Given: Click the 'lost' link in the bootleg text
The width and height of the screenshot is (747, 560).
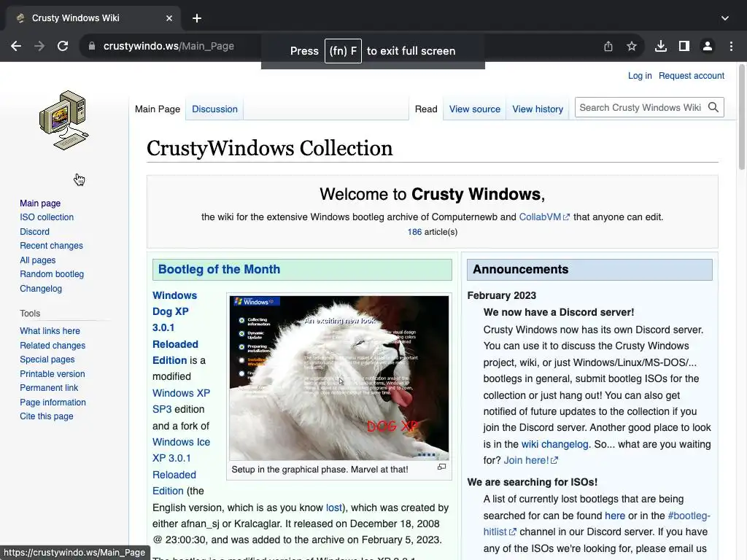Looking at the screenshot, I should [x=333, y=507].
